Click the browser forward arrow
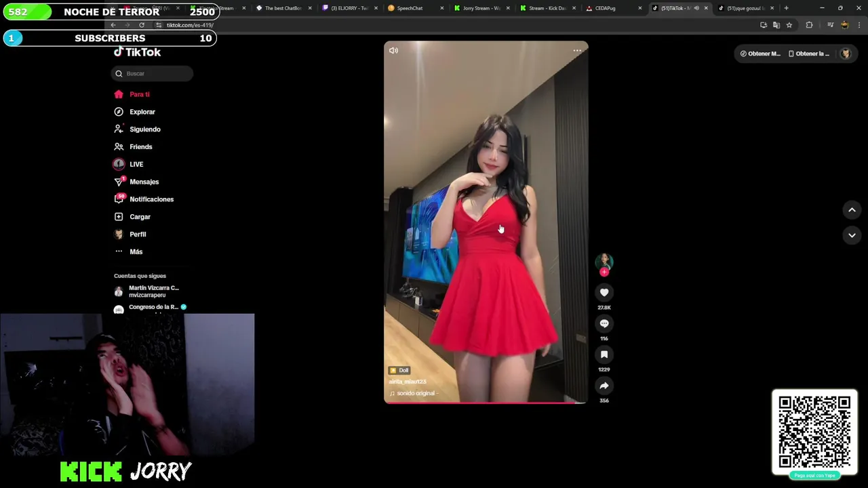 (127, 25)
